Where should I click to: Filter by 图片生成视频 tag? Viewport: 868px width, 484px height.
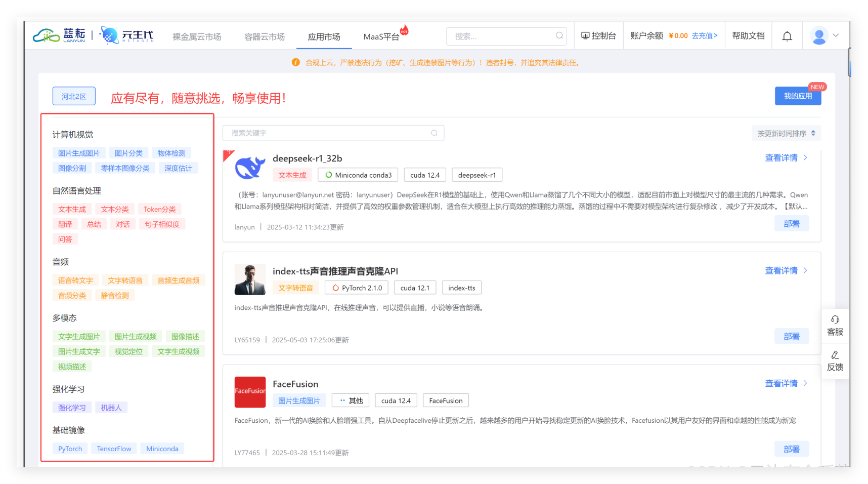pyautogui.click(x=136, y=337)
